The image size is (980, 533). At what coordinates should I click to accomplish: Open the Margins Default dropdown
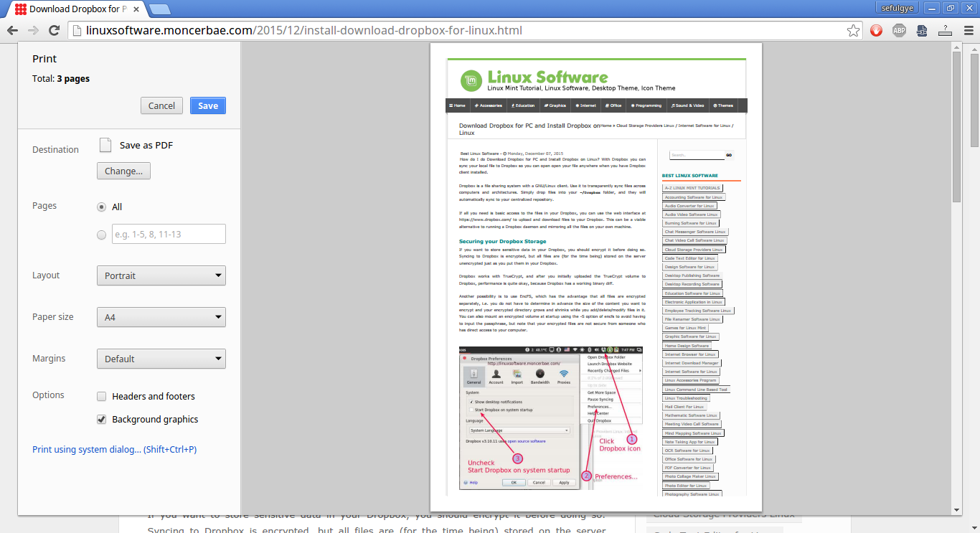click(161, 359)
